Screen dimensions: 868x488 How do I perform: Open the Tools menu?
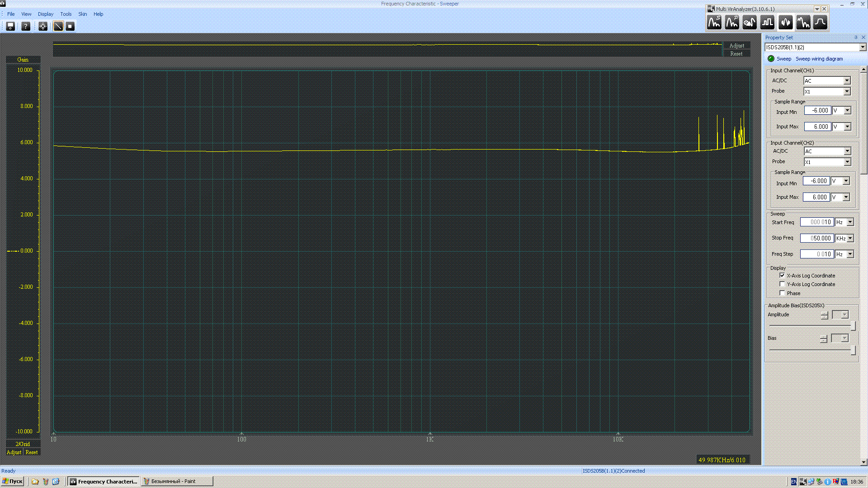(66, 14)
